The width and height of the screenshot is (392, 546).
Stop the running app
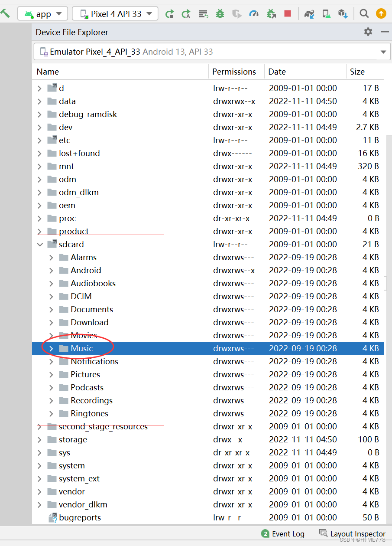point(288,14)
